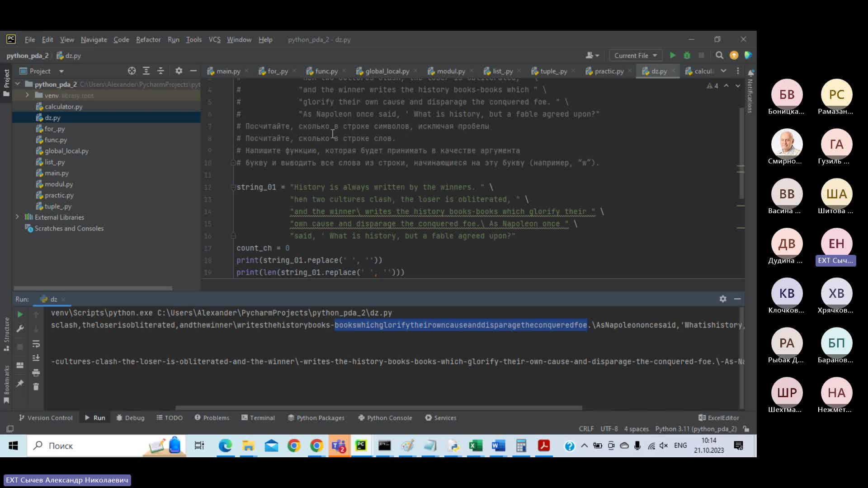Hide the Run tool window
The width and height of the screenshot is (868, 488).
[x=737, y=299]
